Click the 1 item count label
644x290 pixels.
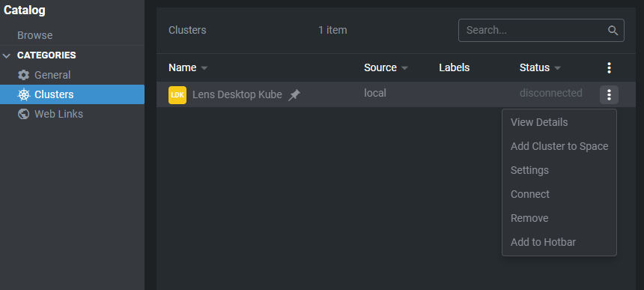point(332,31)
